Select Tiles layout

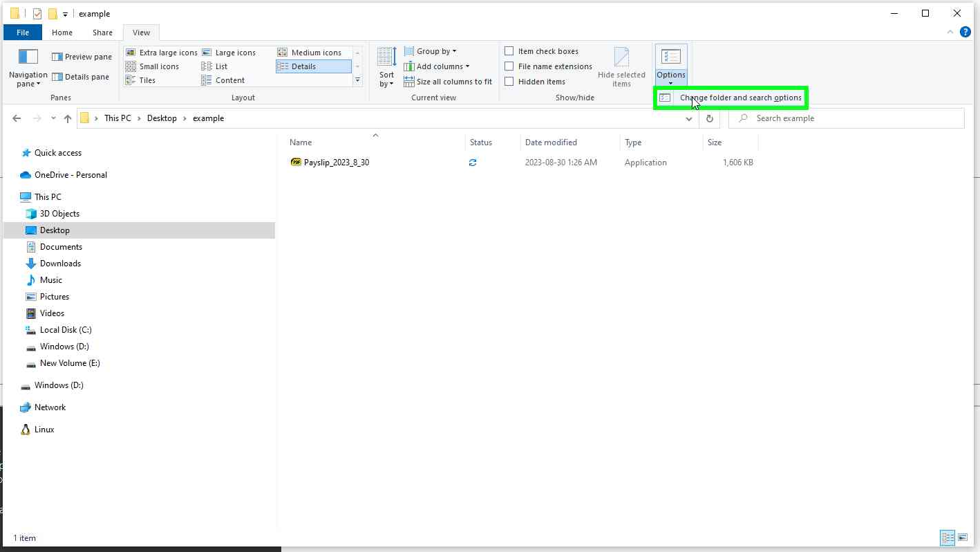click(x=140, y=80)
